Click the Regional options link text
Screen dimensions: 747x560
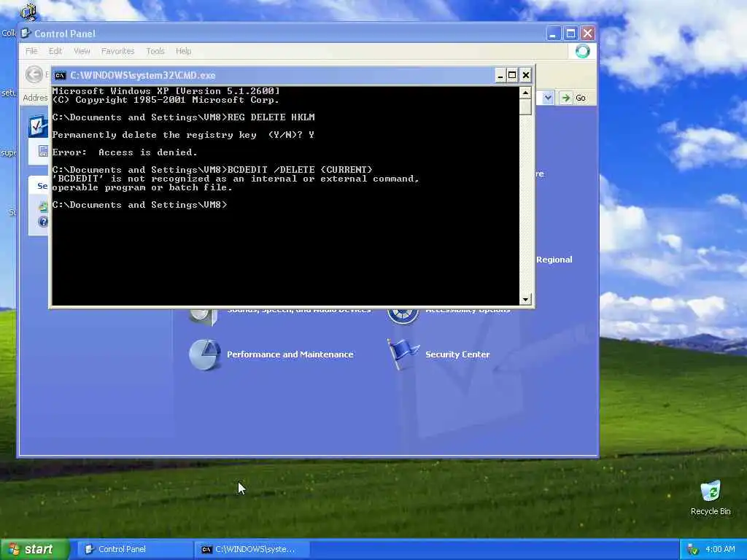tap(554, 260)
